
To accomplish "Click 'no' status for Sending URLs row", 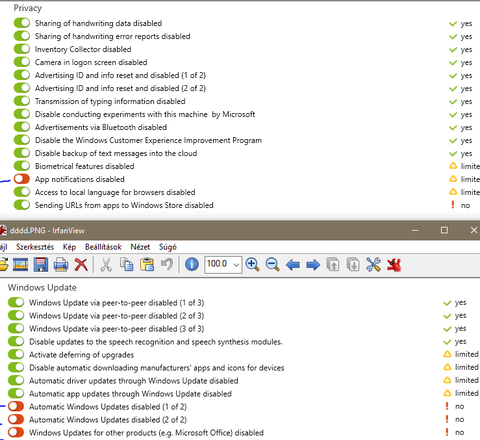I will (x=465, y=205).
